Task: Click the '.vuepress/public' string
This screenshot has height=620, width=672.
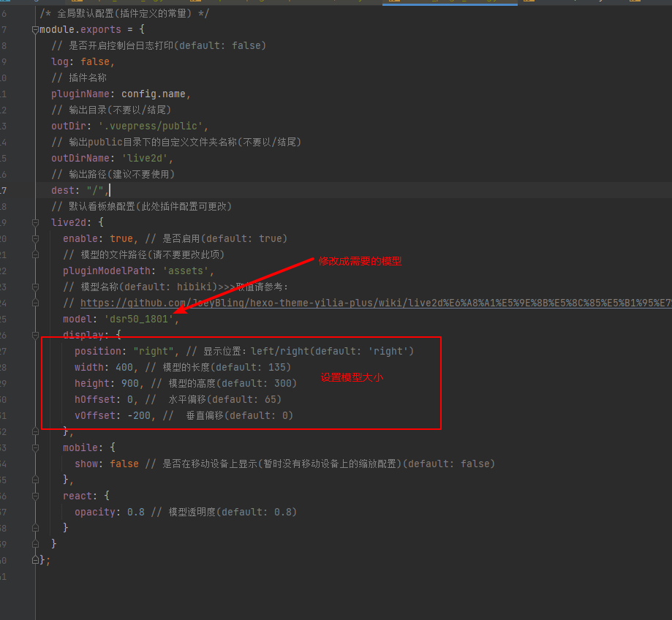Action: (x=151, y=126)
